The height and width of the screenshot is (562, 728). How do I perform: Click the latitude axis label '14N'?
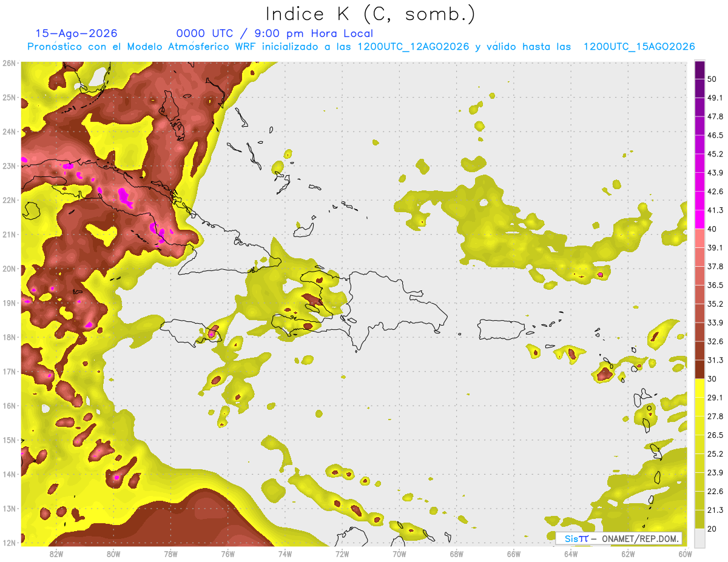(9, 474)
